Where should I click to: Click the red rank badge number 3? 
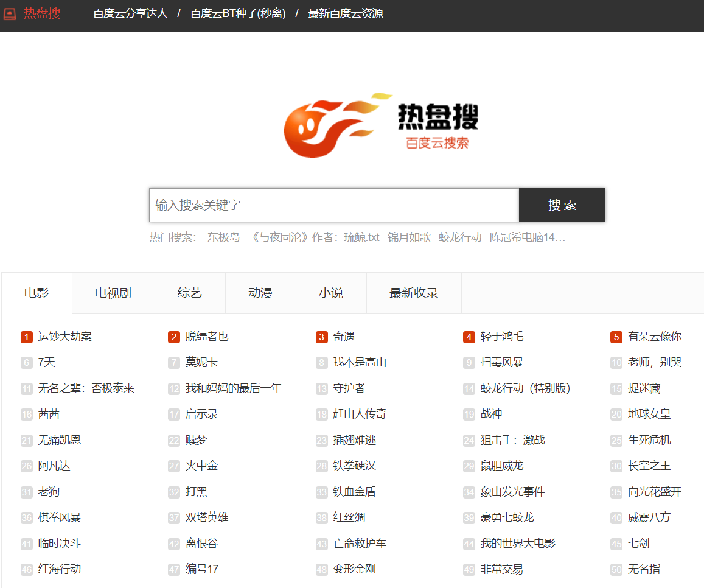tap(322, 337)
